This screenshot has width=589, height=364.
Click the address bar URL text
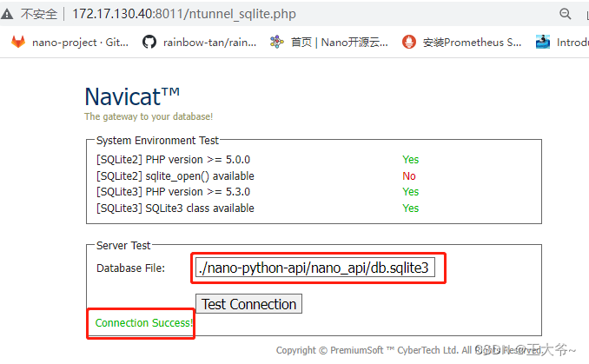183,14
